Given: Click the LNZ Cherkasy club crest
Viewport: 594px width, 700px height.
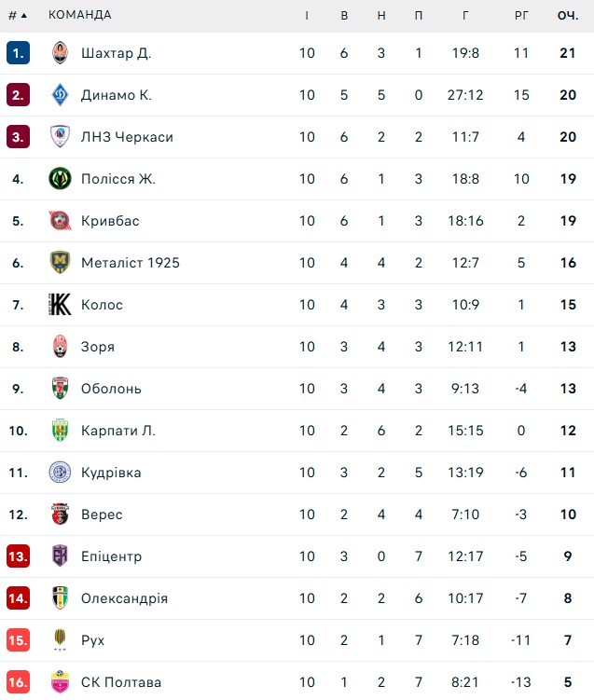Looking at the screenshot, I should pos(60,137).
